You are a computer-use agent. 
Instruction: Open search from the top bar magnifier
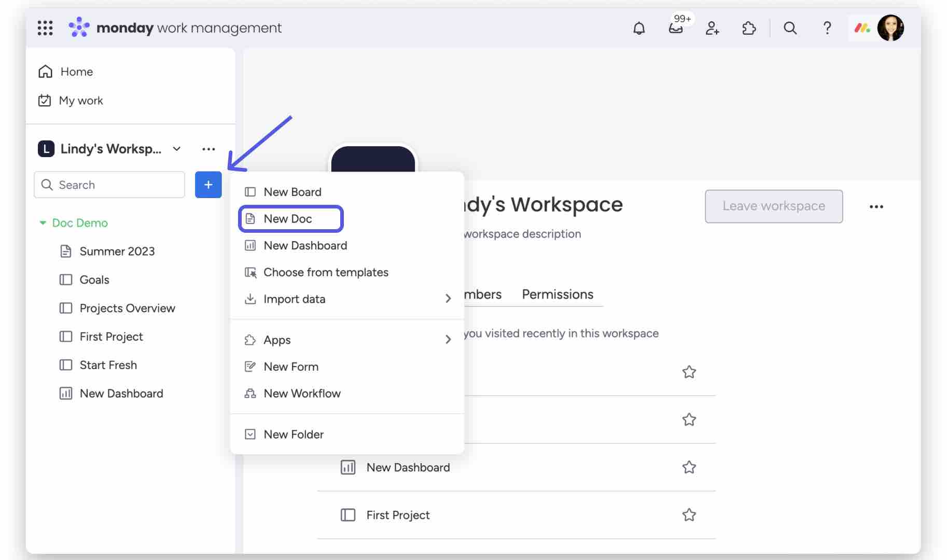790,29
